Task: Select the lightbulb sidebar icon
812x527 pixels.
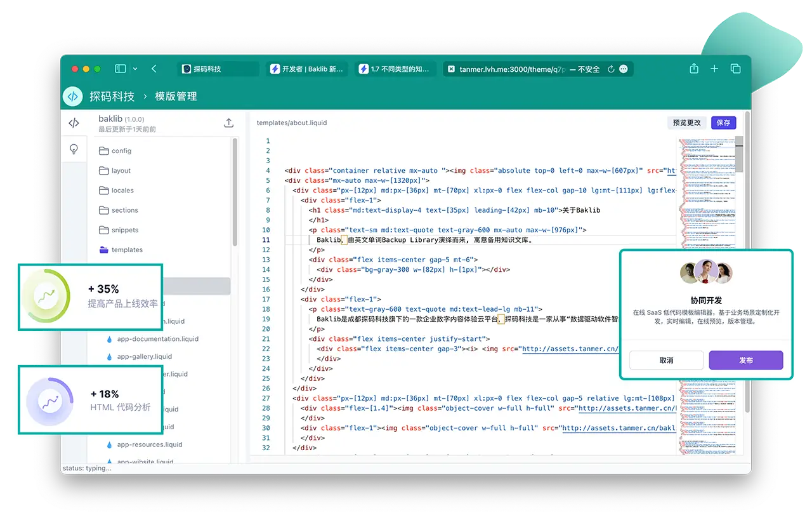Action: [74, 149]
